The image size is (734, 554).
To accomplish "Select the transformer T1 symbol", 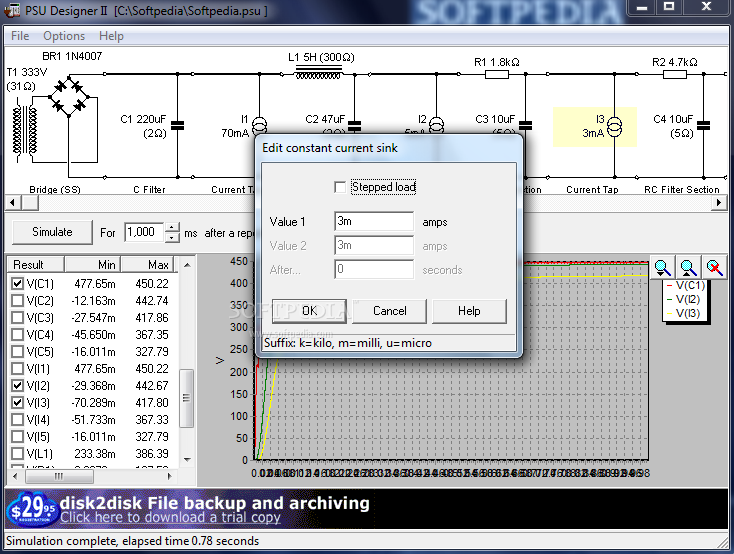I will tap(24, 130).
